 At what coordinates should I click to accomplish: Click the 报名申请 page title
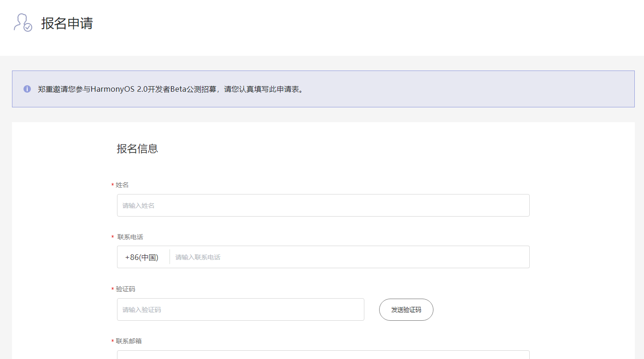point(67,23)
